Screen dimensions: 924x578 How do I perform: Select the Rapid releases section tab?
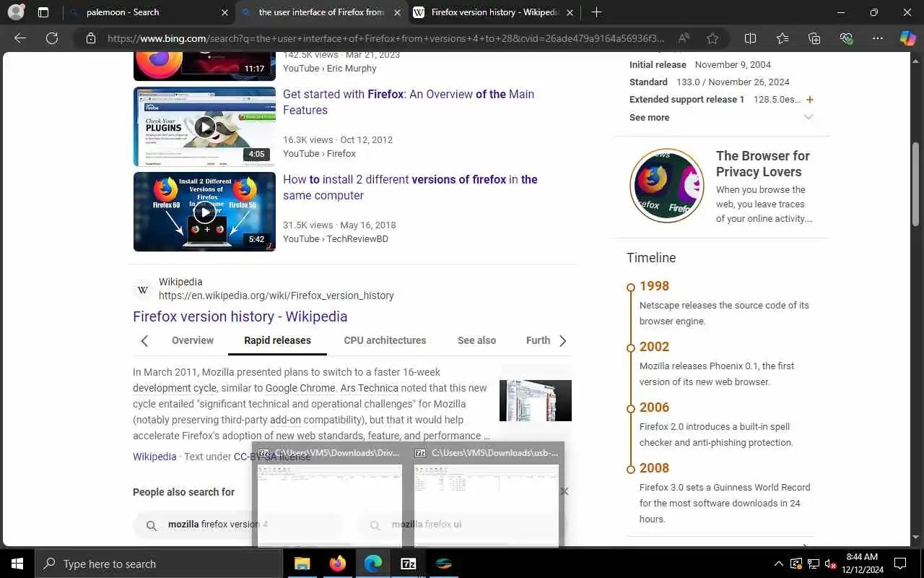pyautogui.click(x=277, y=340)
